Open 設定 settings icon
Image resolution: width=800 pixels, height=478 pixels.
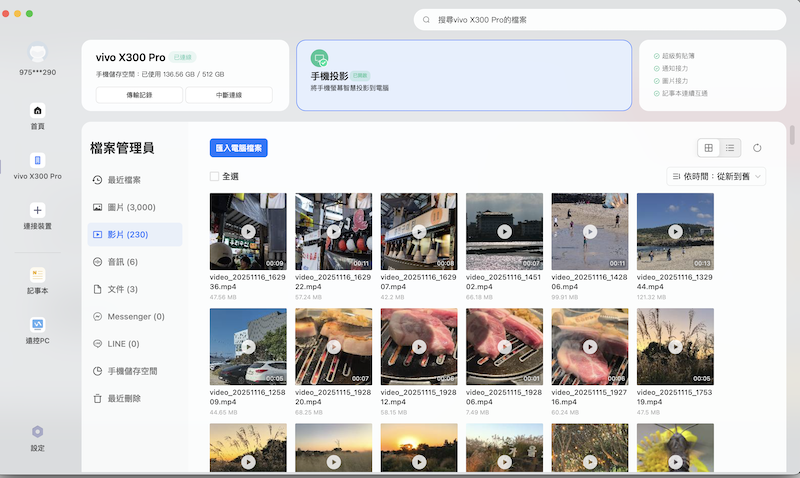coord(38,431)
